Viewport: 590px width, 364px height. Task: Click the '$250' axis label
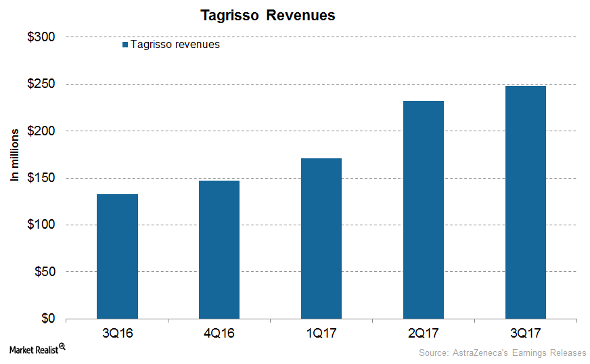[x=41, y=84]
